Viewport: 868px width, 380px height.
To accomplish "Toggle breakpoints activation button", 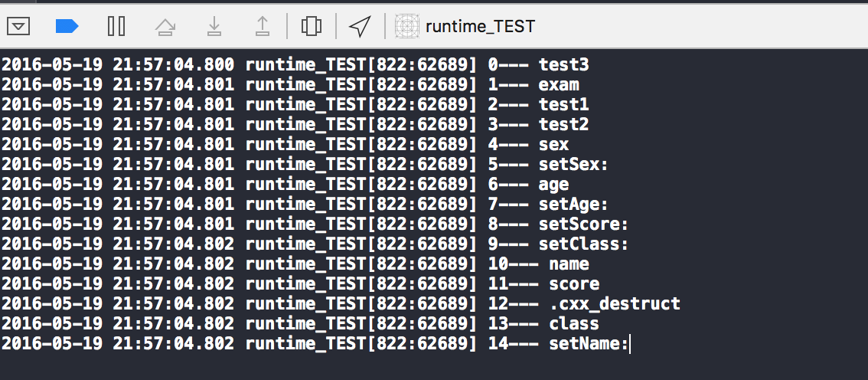I will pyautogui.click(x=67, y=26).
